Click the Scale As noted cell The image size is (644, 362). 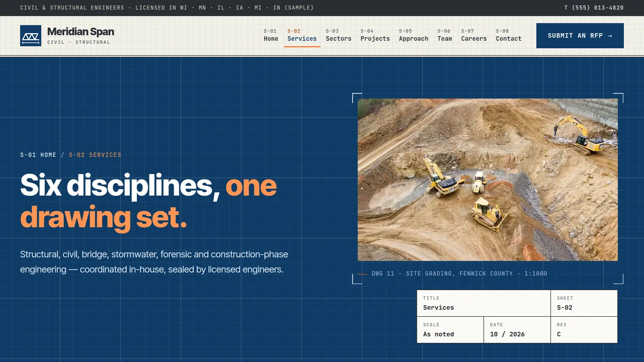pos(450,330)
